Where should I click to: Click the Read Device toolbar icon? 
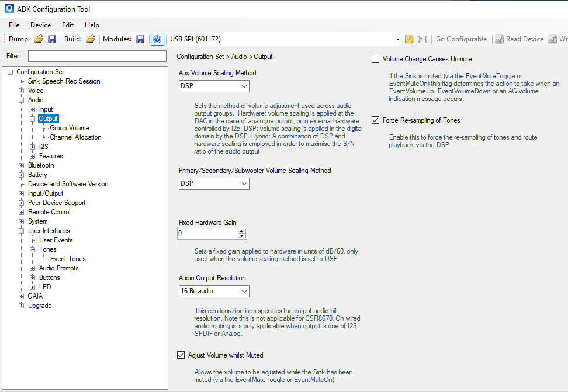pos(500,39)
